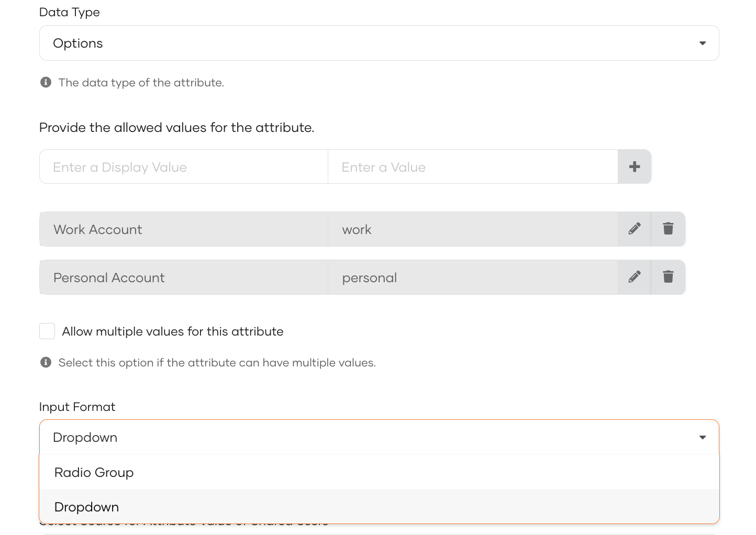Viewport: 756px width, 535px height.
Task: Click the Data Type dropdown arrow
Action: 703,43
